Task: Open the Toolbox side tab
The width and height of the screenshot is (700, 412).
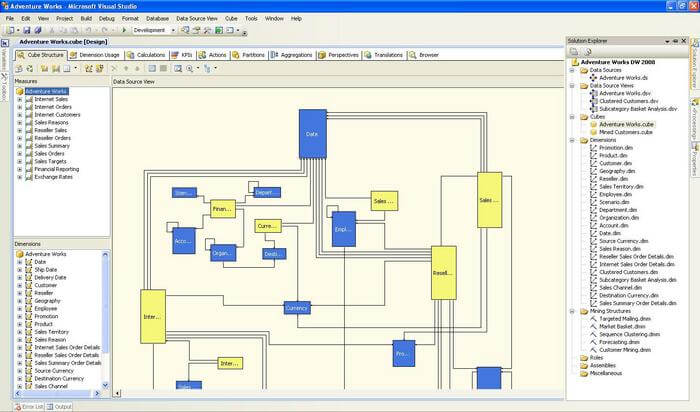Action: pos(4,87)
